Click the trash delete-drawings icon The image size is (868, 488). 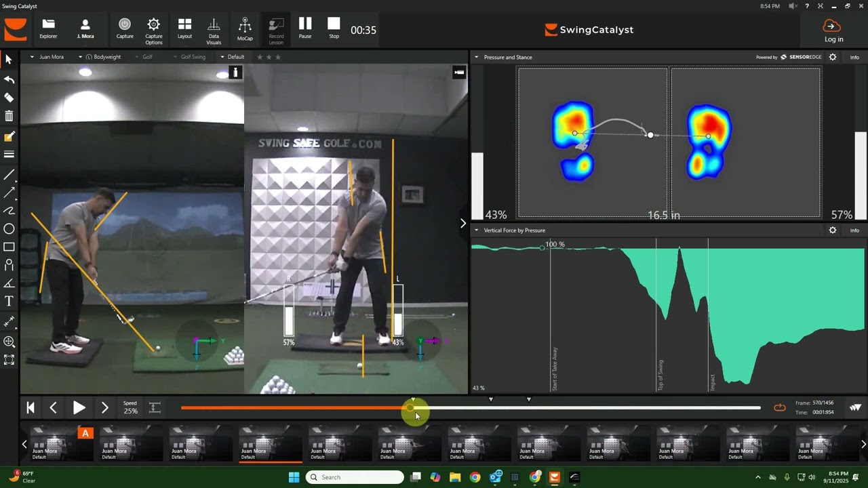(9, 117)
